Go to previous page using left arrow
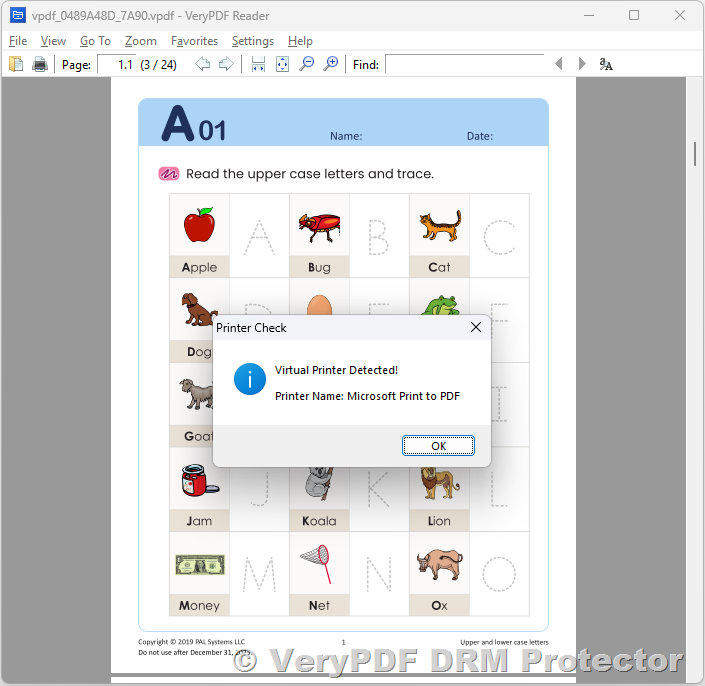This screenshot has height=686, width=705. 202,64
